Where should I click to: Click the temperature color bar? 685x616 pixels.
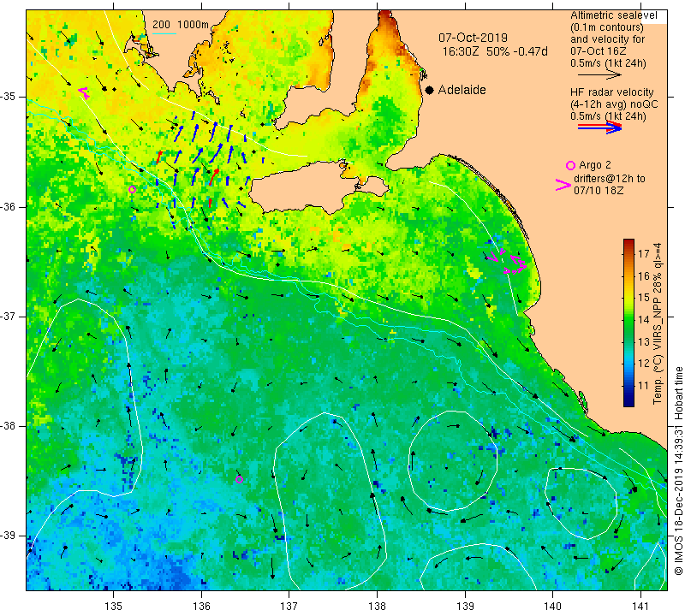(628, 323)
